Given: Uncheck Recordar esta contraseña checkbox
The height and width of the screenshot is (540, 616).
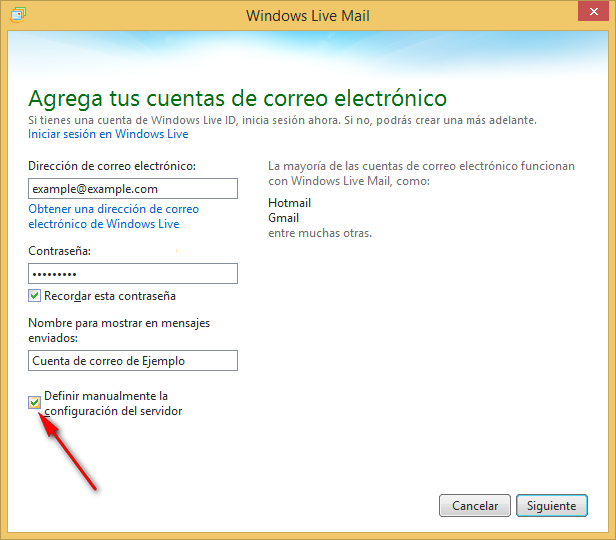Looking at the screenshot, I should 34,295.
